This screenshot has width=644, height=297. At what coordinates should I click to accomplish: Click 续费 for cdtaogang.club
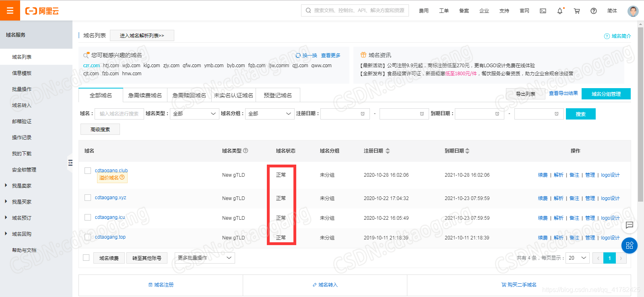pyautogui.click(x=543, y=175)
